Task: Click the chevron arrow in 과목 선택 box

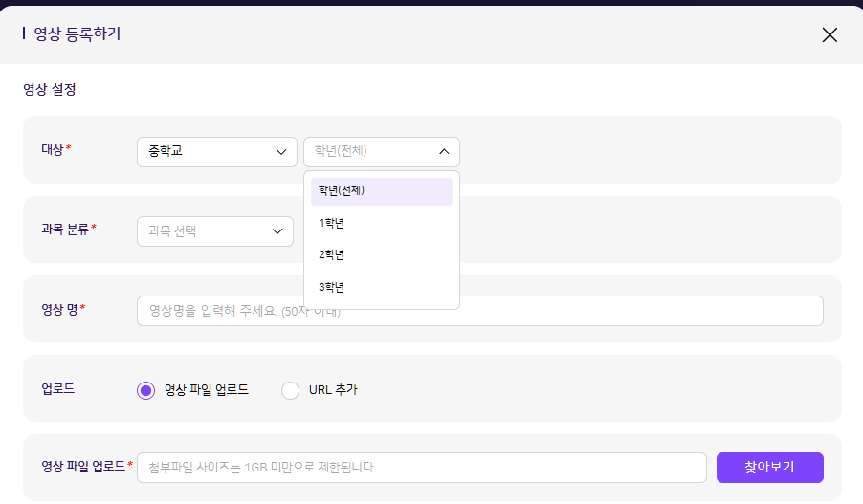Action: pyautogui.click(x=277, y=230)
